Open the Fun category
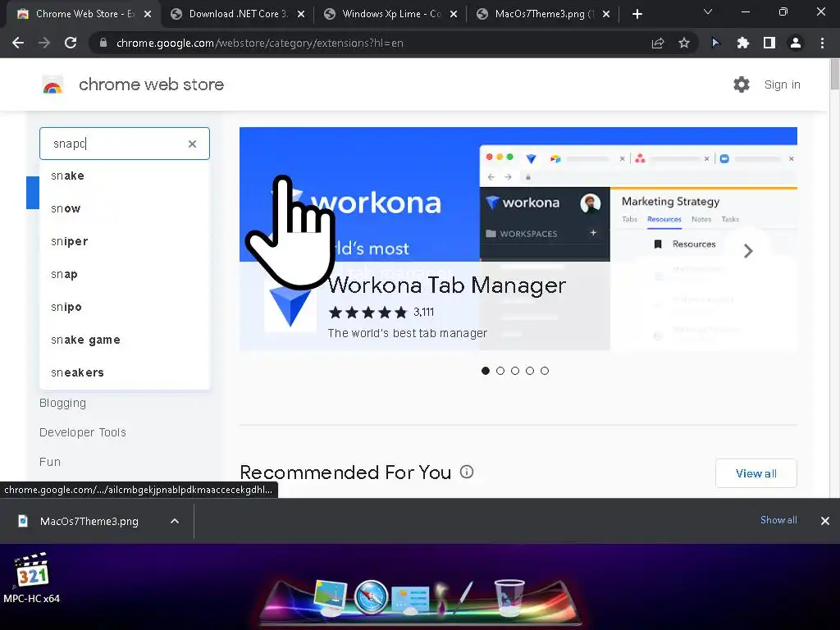 click(50, 462)
